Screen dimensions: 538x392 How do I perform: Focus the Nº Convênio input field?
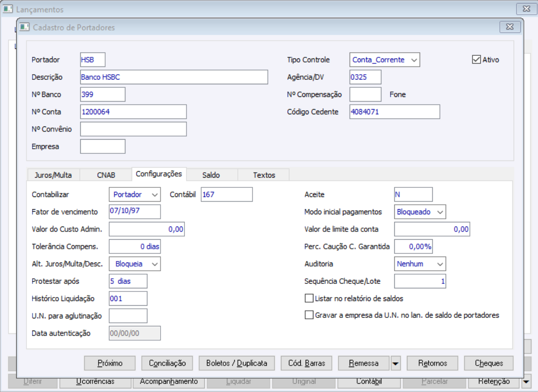134,129
